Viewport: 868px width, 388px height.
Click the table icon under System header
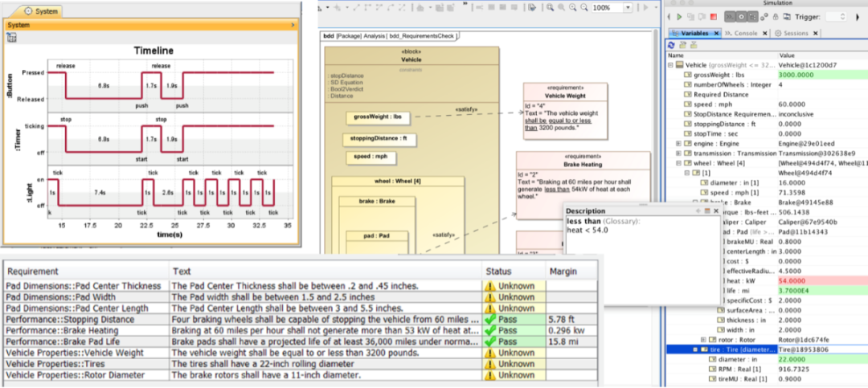coord(11,37)
